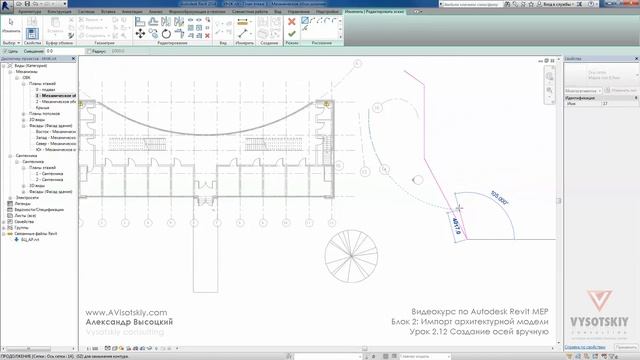Open the Selection (Выбор) panel dropdown

[x=11, y=43]
